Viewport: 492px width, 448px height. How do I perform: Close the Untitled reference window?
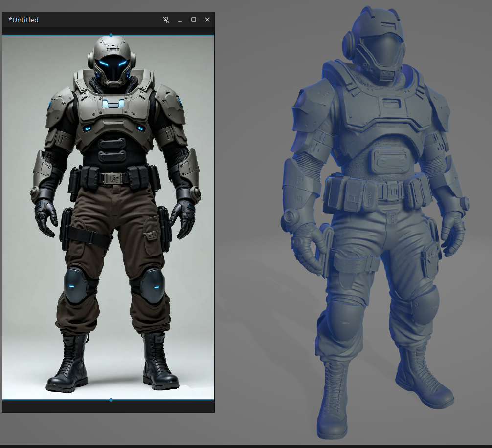click(x=207, y=20)
